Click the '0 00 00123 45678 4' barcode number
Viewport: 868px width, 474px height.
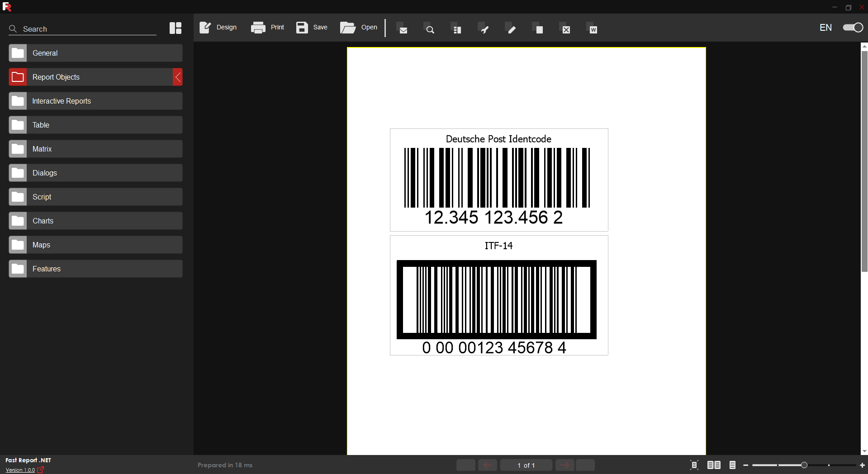click(x=494, y=347)
